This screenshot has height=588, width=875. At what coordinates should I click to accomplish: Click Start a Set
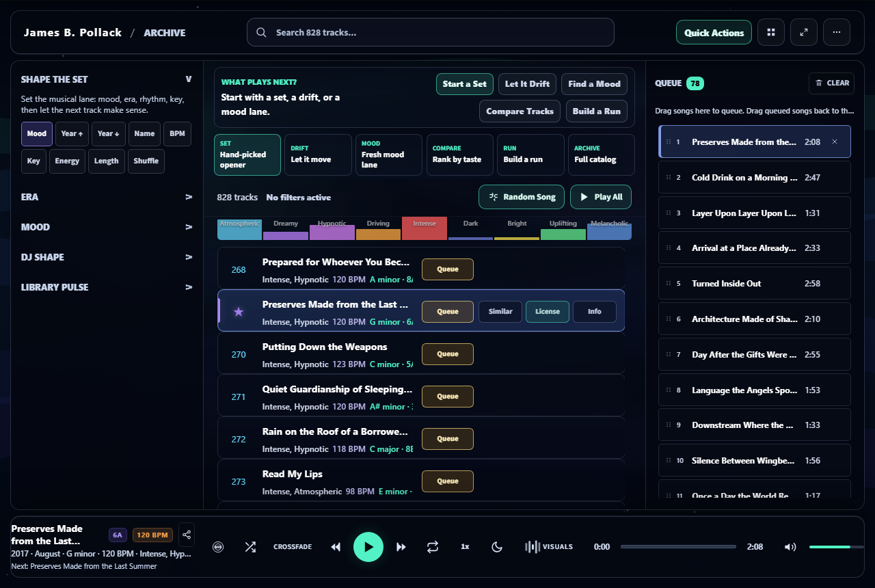click(x=465, y=84)
